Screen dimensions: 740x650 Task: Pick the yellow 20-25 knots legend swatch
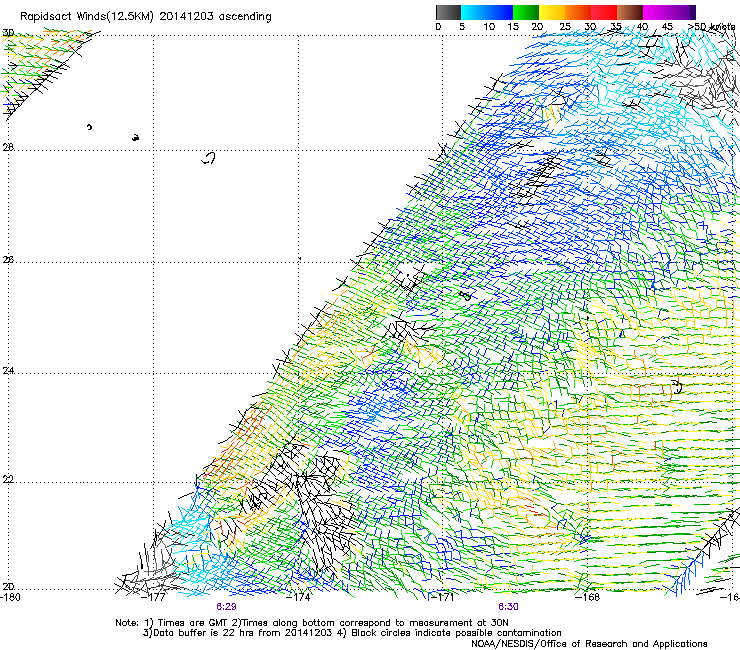[552, 12]
